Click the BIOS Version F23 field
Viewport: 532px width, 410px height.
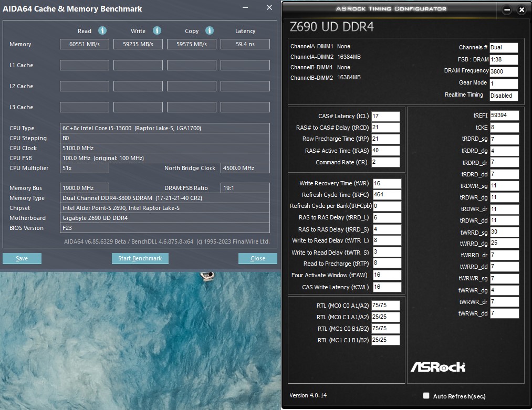[165, 228]
